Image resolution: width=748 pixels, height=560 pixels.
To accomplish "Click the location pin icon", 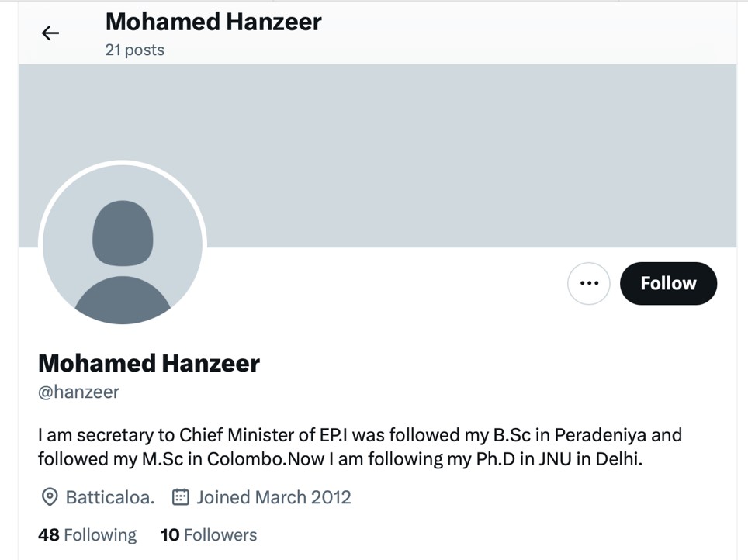I will pyautogui.click(x=49, y=497).
